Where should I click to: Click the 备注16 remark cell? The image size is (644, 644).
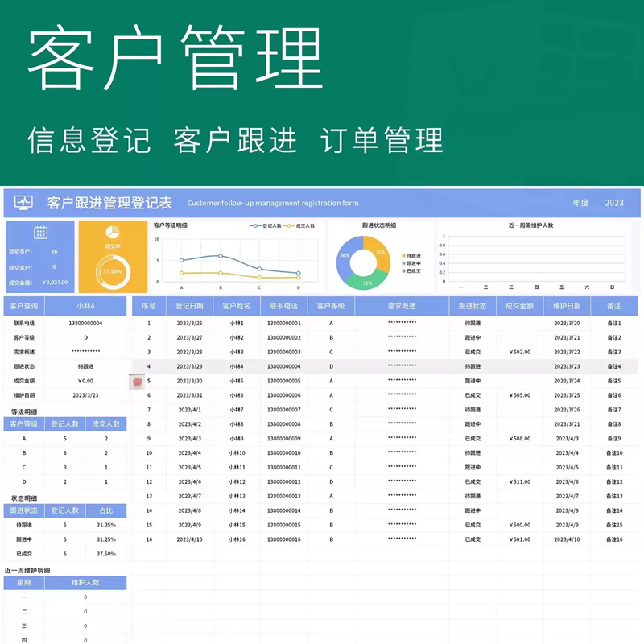pyautogui.click(x=614, y=539)
